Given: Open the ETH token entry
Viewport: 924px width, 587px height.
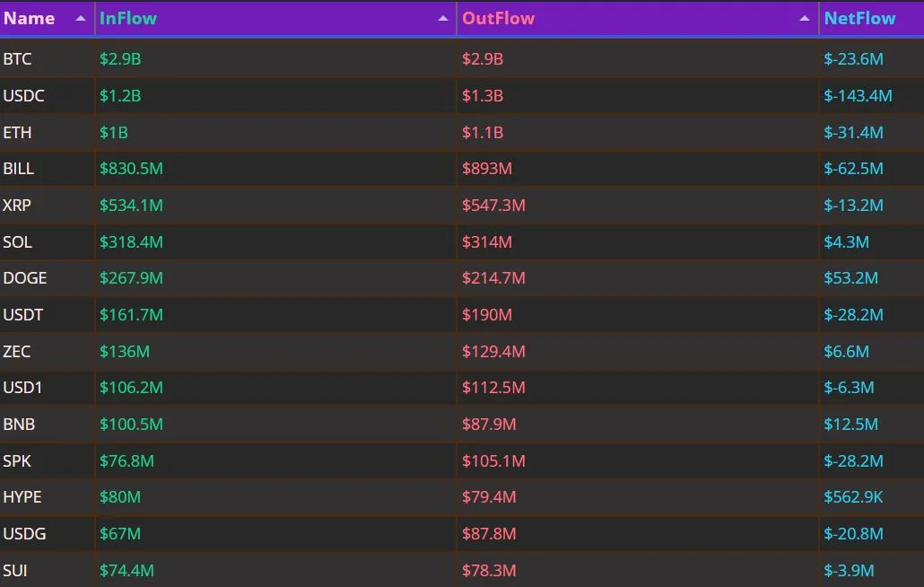Looking at the screenshot, I should click(x=17, y=132).
